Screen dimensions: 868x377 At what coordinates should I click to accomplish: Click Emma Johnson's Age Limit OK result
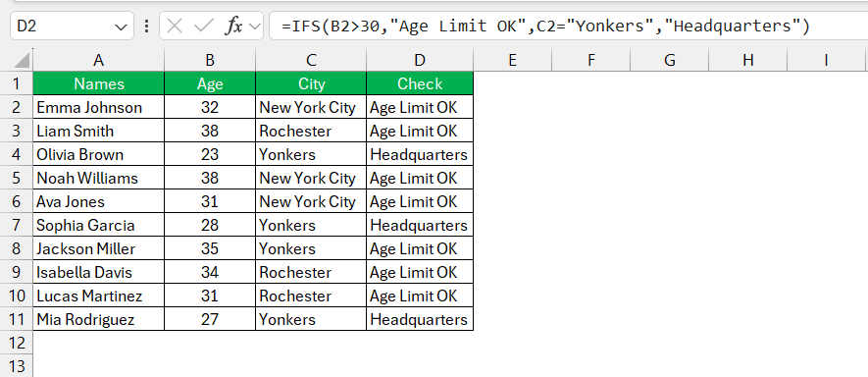coord(420,107)
